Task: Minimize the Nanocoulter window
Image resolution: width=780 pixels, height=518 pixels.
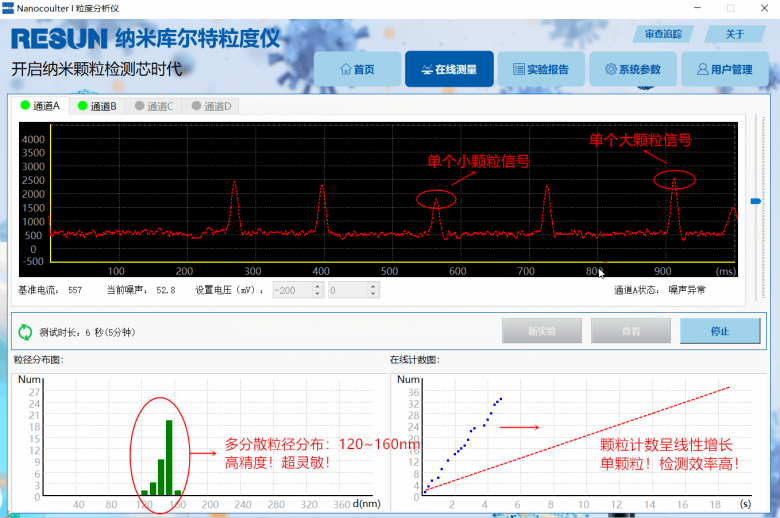Action: click(x=697, y=8)
